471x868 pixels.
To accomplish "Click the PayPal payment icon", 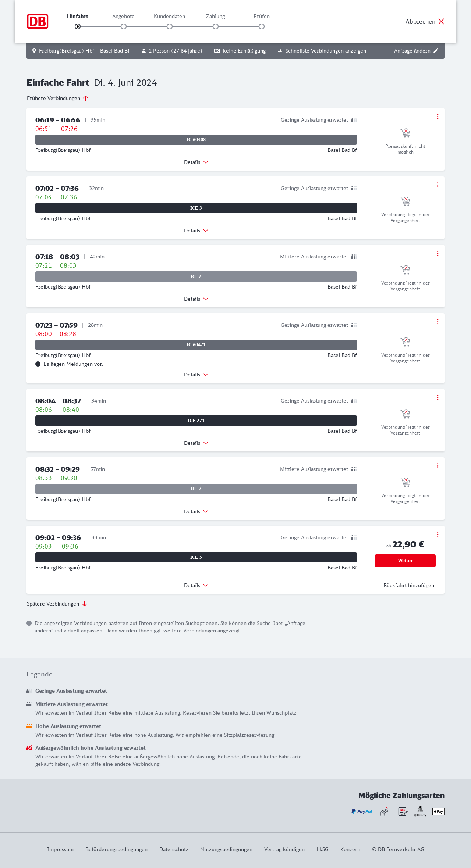I will click(x=362, y=811).
